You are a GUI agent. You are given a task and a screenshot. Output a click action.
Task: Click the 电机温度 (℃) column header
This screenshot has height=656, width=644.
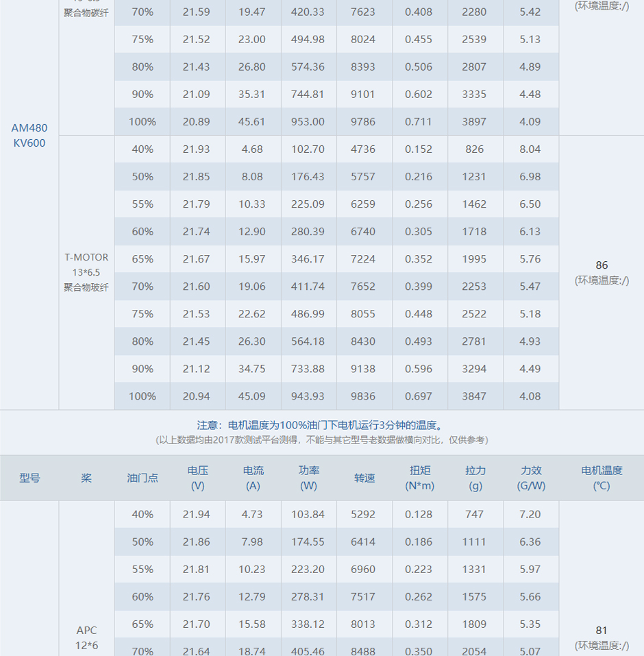(602, 478)
